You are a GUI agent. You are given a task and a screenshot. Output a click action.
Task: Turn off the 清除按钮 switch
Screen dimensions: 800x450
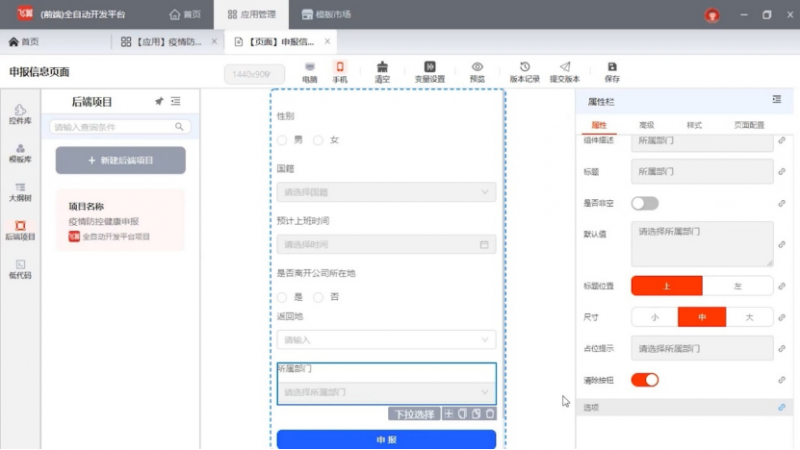[x=644, y=380]
